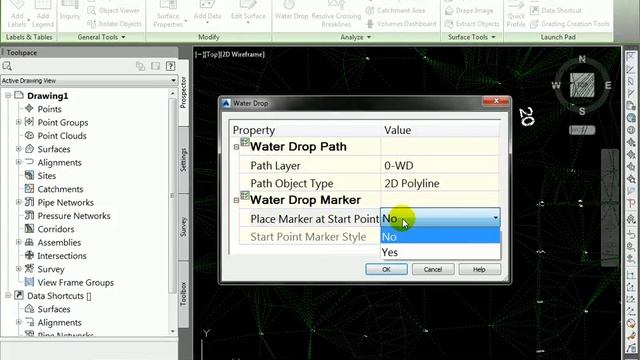The image size is (640, 360).
Task: Expand Alignments under Drawing1
Action: 18,162
